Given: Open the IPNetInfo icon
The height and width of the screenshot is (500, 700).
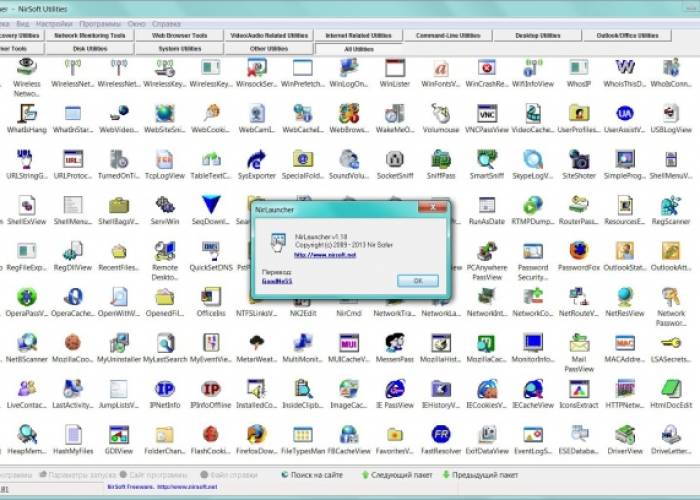Looking at the screenshot, I should click(165, 389).
